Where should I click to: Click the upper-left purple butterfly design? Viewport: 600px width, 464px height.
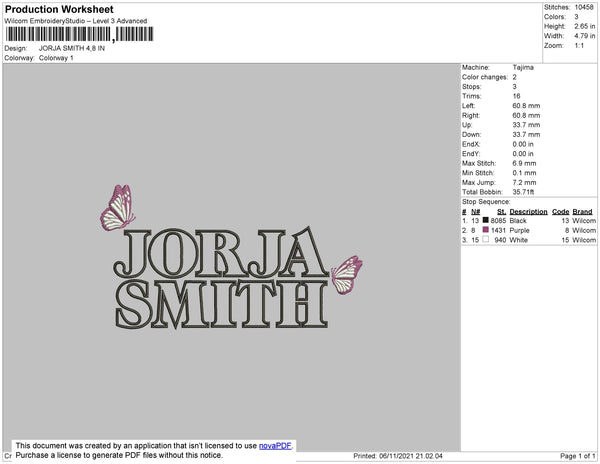tap(117, 208)
